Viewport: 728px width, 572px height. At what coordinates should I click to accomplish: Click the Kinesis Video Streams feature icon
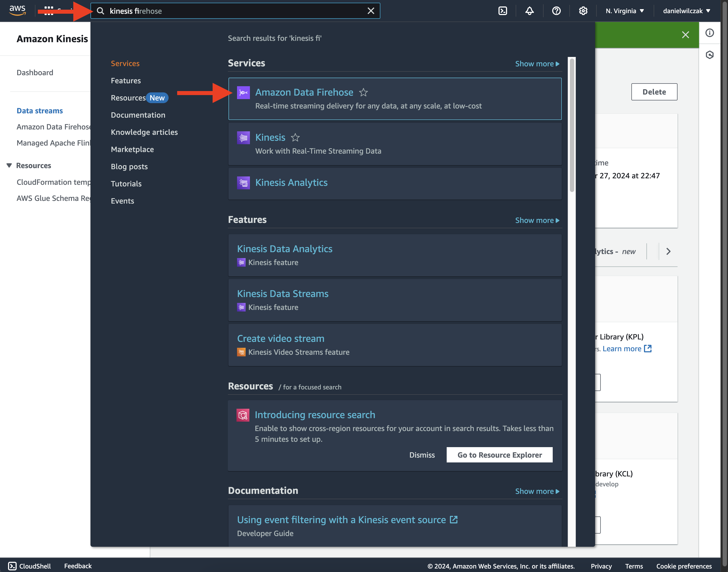(241, 352)
